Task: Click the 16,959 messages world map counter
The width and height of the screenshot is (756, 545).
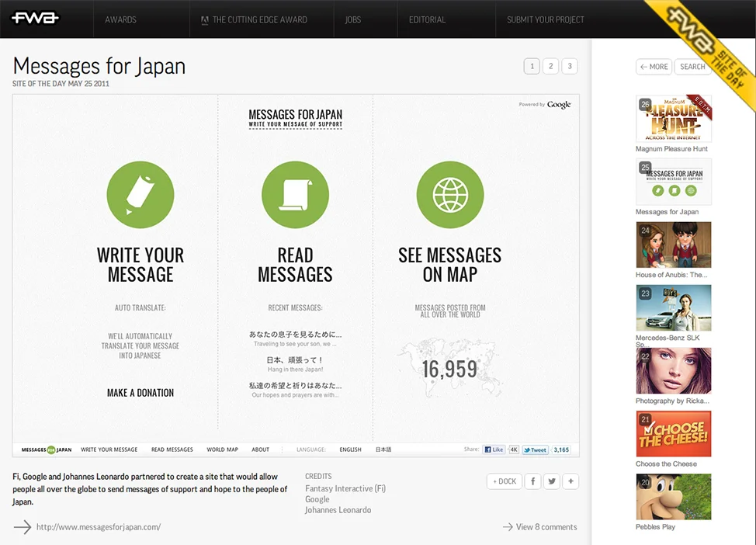Action: coord(450,369)
